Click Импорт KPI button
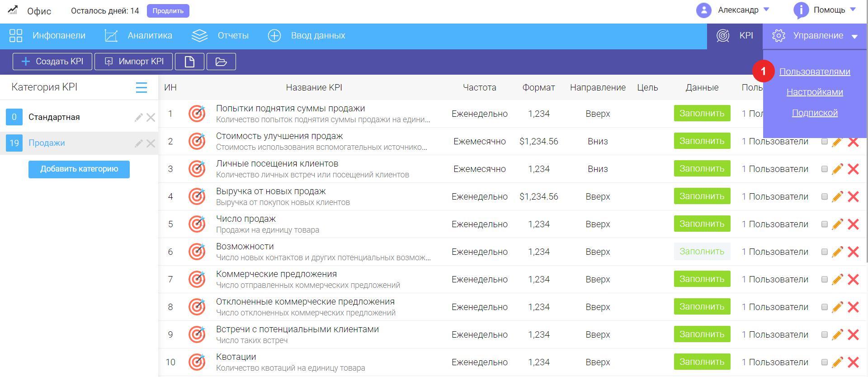Screen dimensions: 868x377 pos(133,62)
